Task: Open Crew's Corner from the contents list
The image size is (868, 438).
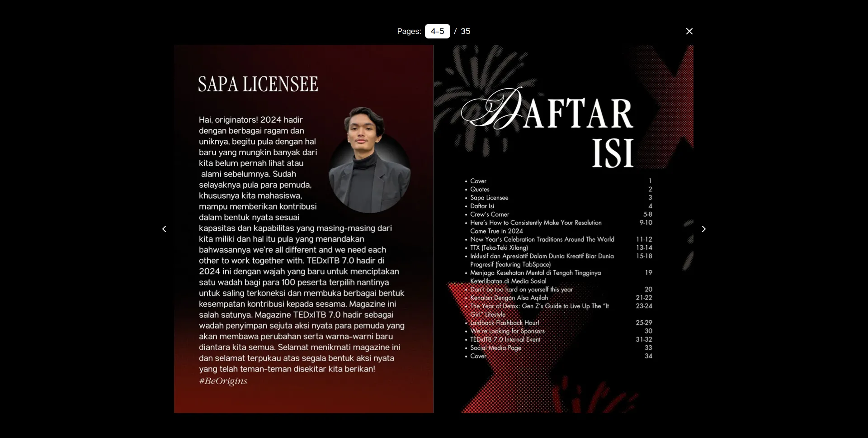Action: click(x=490, y=214)
